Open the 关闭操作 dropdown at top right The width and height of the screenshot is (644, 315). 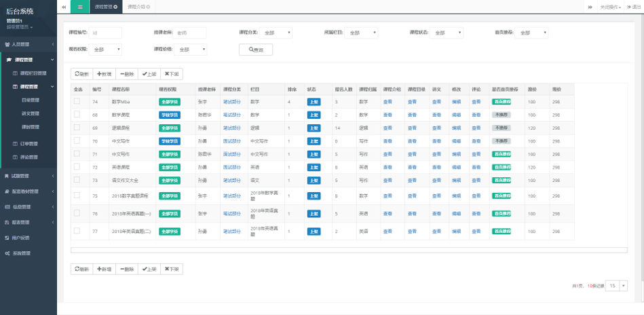pyautogui.click(x=610, y=7)
